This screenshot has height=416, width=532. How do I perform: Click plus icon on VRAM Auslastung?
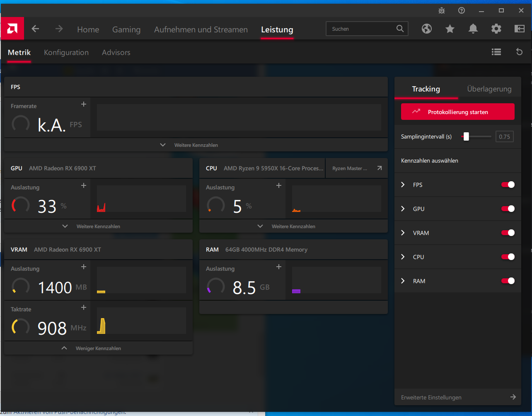tap(84, 267)
